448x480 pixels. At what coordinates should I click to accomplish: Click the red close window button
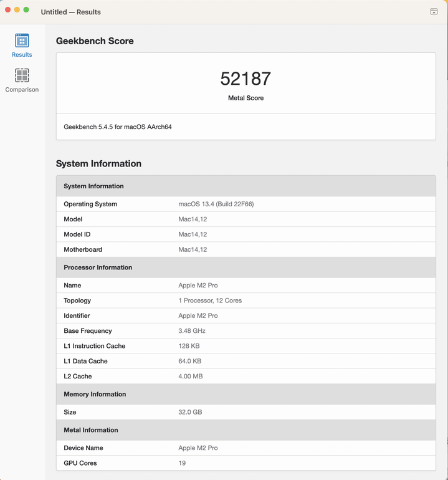click(8, 10)
